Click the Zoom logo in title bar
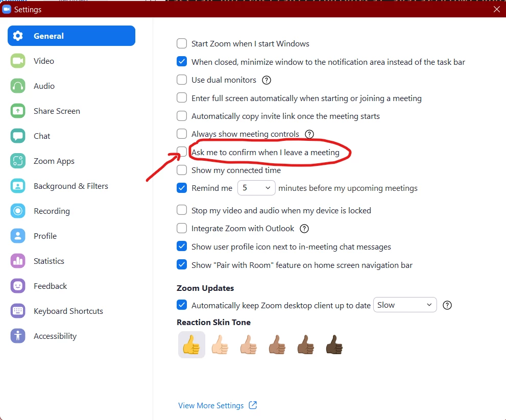 7,9
